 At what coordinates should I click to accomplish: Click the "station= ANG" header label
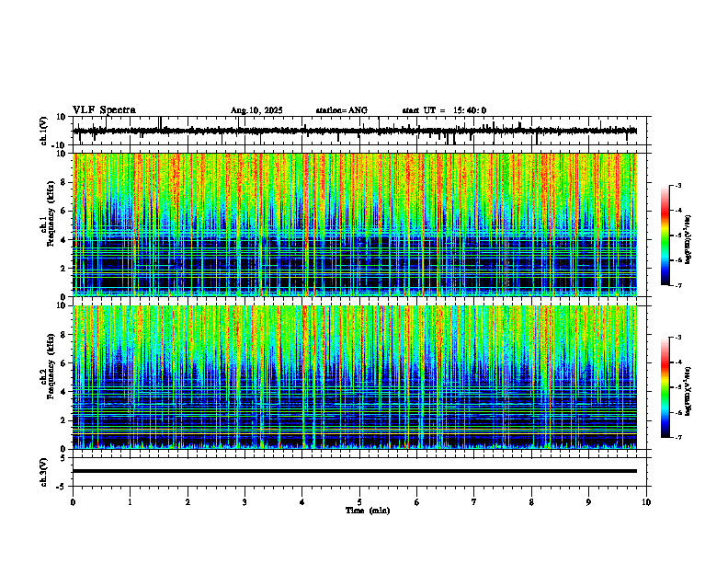coord(341,110)
